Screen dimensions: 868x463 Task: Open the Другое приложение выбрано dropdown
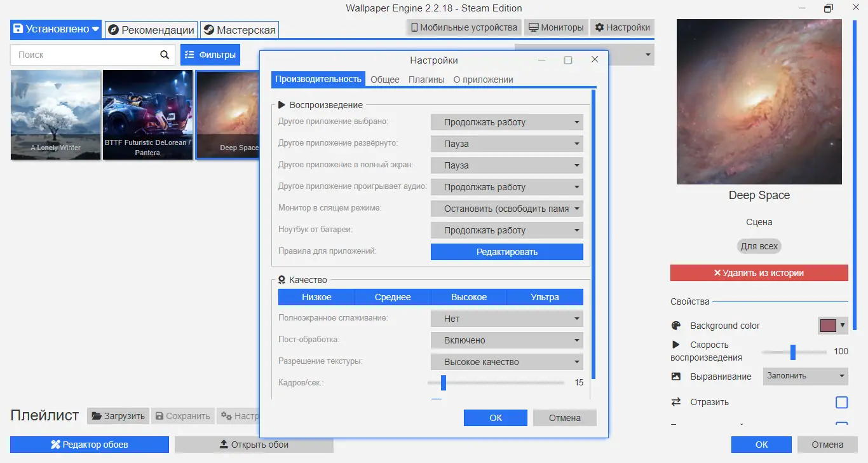[x=507, y=122]
